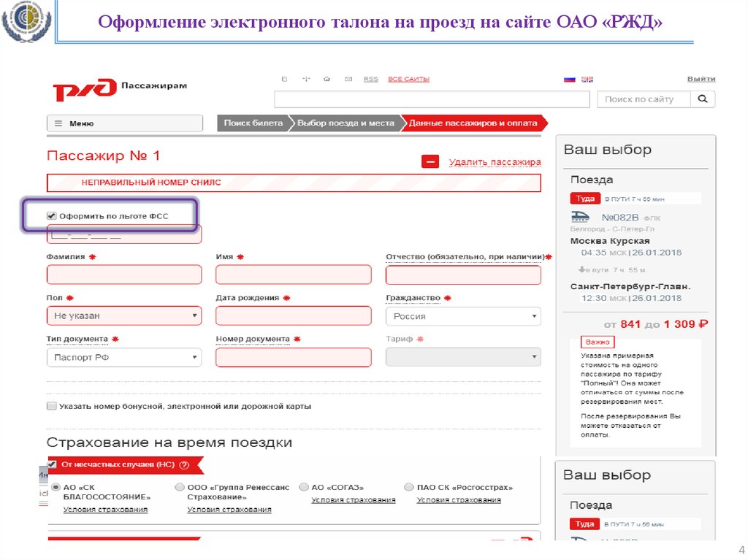Click the Фамилия input field
748x560 pixels.
[124, 275]
